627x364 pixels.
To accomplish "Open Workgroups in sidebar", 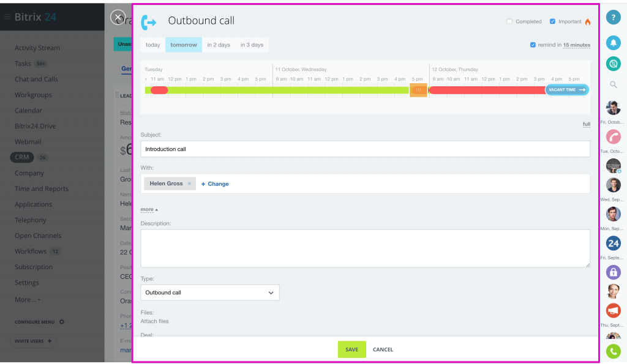I will [x=33, y=95].
